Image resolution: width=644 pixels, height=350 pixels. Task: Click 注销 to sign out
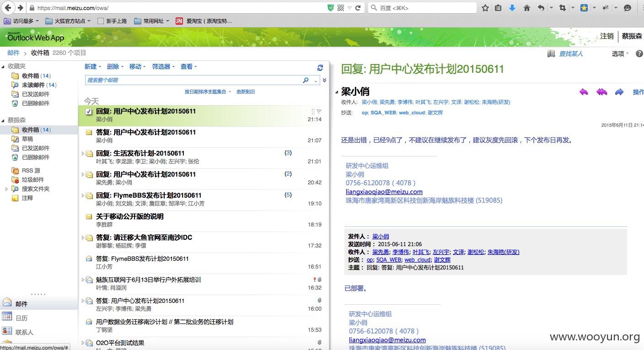[607, 36]
